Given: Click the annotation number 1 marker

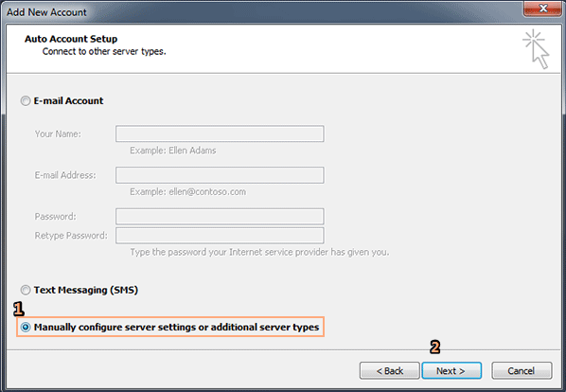Looking at the screenshot, I should 19,309.
